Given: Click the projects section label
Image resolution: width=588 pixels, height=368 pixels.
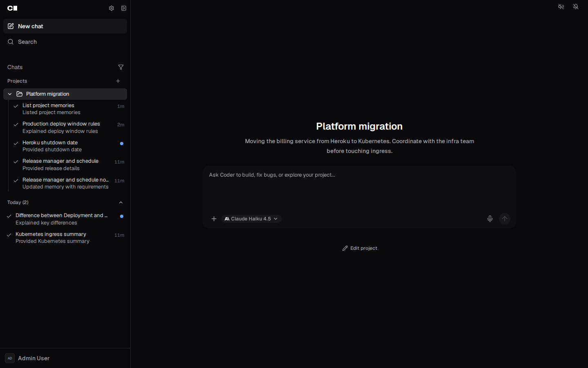Looking at the screenshot, I should (17, 81).
